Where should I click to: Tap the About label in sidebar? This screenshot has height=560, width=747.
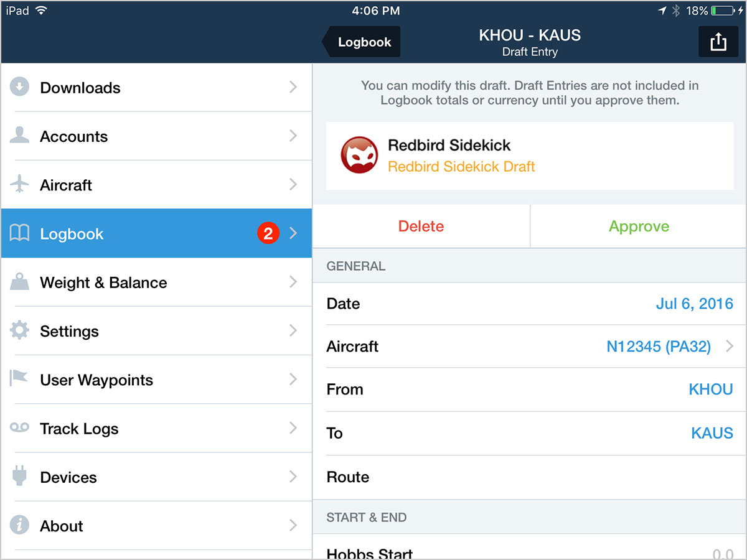point(62,526)
